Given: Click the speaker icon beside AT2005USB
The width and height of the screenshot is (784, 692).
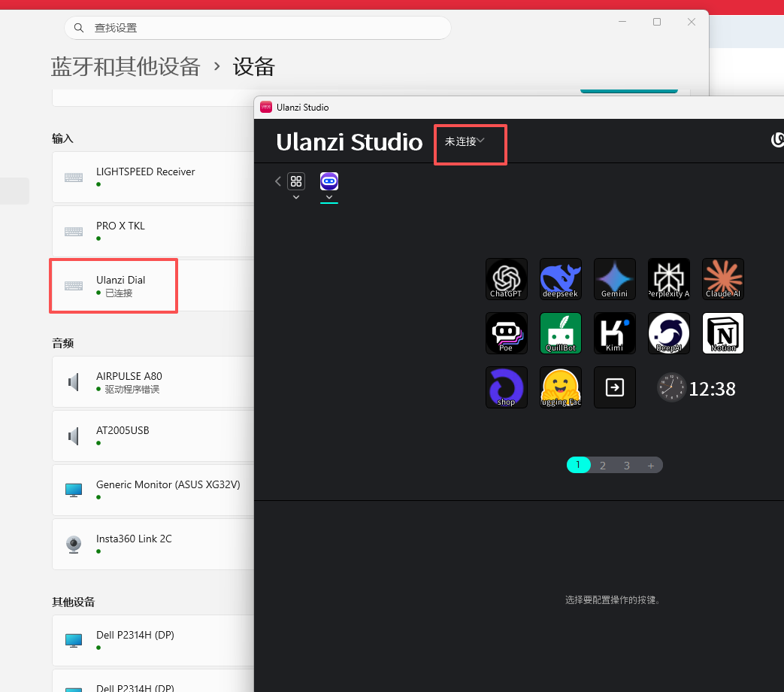Looking at the screenshot, I should [74, 436].
